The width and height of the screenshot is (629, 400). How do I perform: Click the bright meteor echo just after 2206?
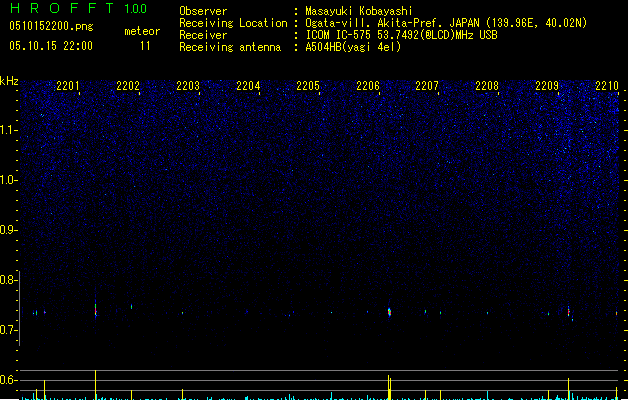(x=389, y=312)
